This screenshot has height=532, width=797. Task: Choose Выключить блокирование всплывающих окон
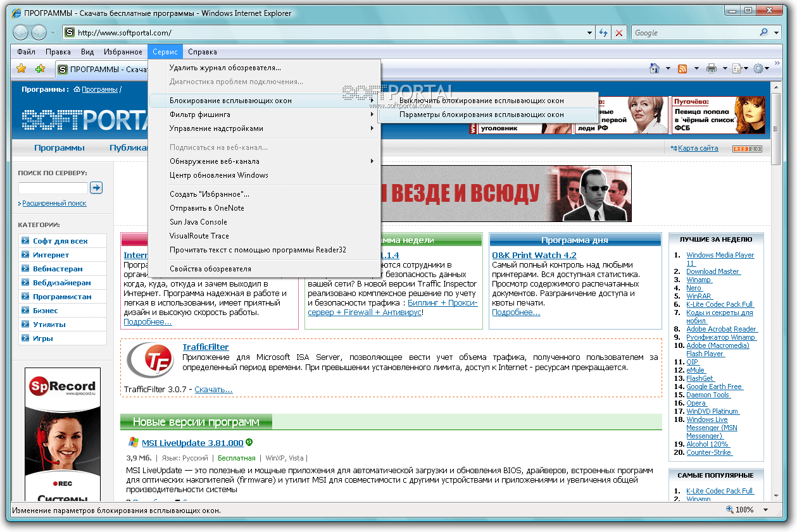click(x=487, y=101)
